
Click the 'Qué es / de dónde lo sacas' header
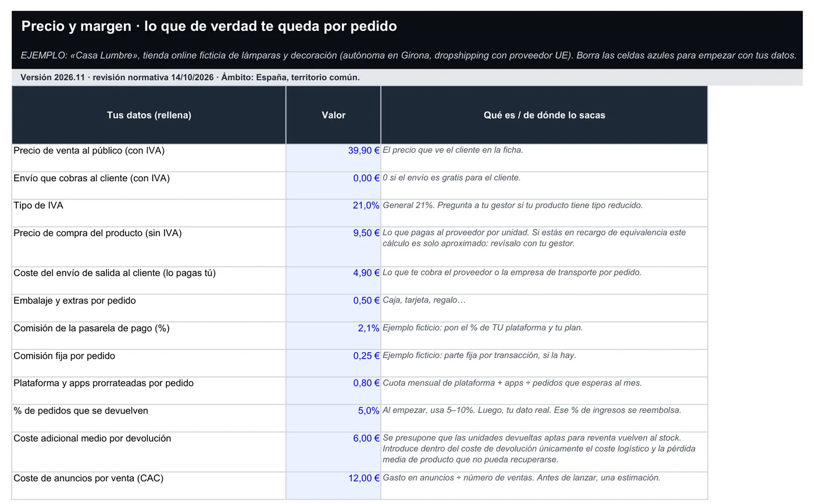point(544,115)
